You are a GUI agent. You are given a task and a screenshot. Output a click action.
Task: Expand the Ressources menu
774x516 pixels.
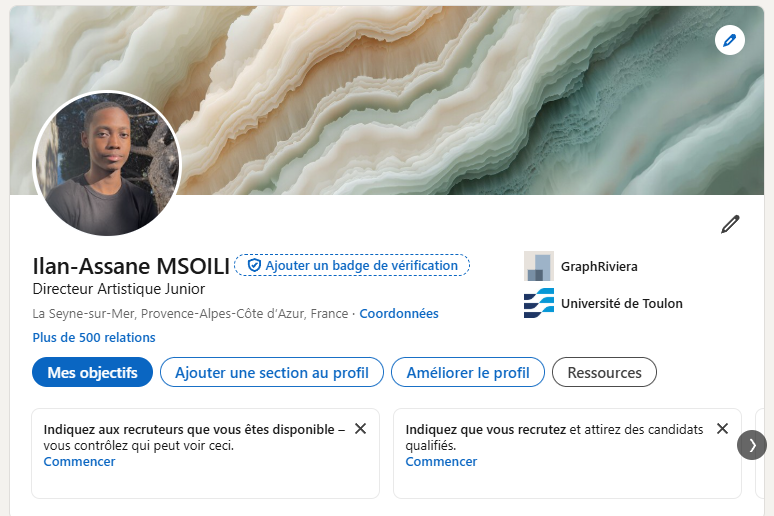[604, 372]
